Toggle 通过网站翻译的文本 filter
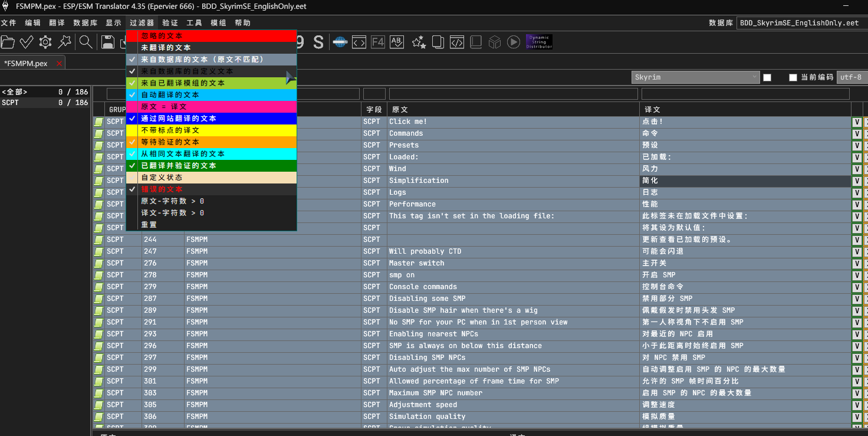The width and height of the screenshot is (868, 436). 211,119
